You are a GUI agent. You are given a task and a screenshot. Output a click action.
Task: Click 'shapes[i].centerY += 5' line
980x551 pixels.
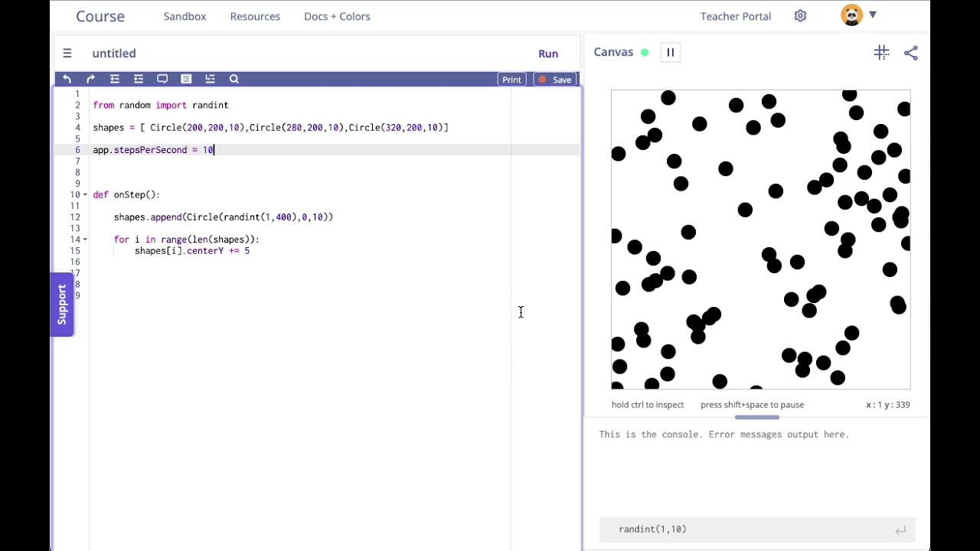192,251
